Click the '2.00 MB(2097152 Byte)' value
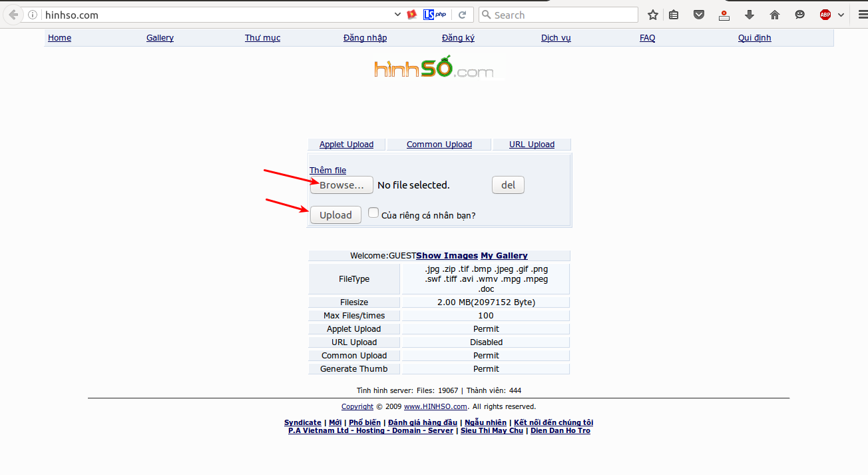This screenshot has width=868, height=475. click(486, 302)
